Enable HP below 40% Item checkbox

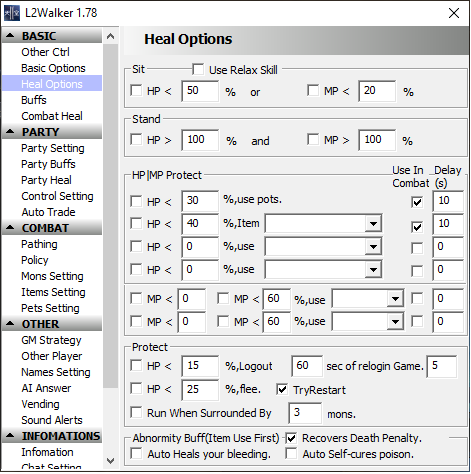pos(136,223)
